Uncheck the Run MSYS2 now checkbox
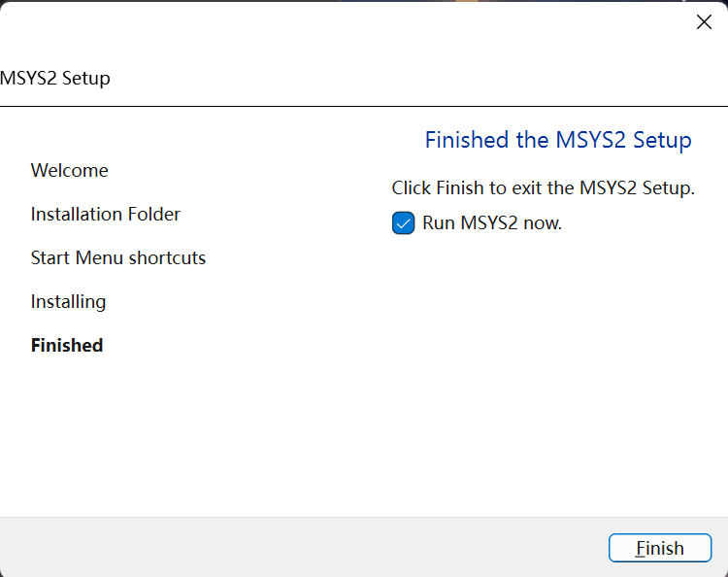Image resolution: width=728 pixels, height=577 pixels. [x=404, y=223]
